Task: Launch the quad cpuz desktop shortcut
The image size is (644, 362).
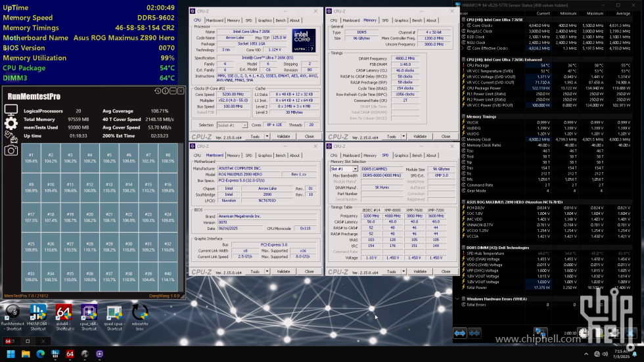Action: 114,317
